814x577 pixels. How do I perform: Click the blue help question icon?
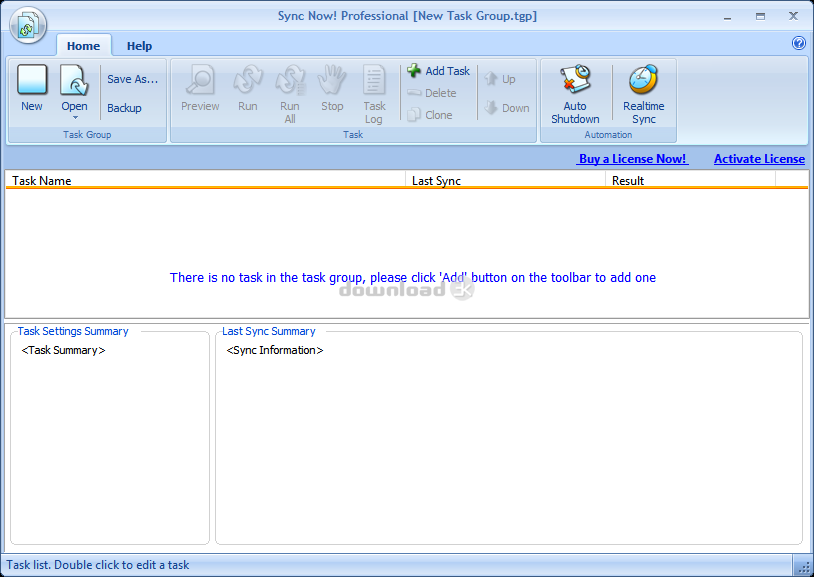798,43
